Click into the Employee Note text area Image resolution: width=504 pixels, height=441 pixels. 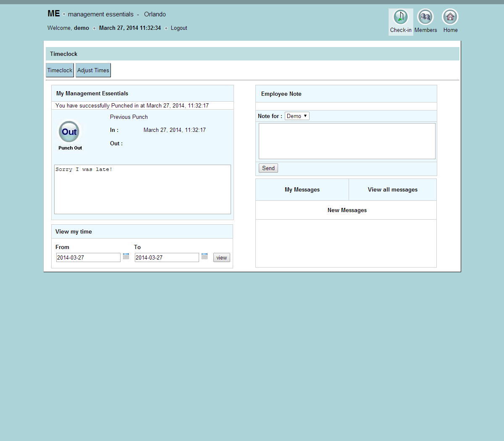[347, 141]
